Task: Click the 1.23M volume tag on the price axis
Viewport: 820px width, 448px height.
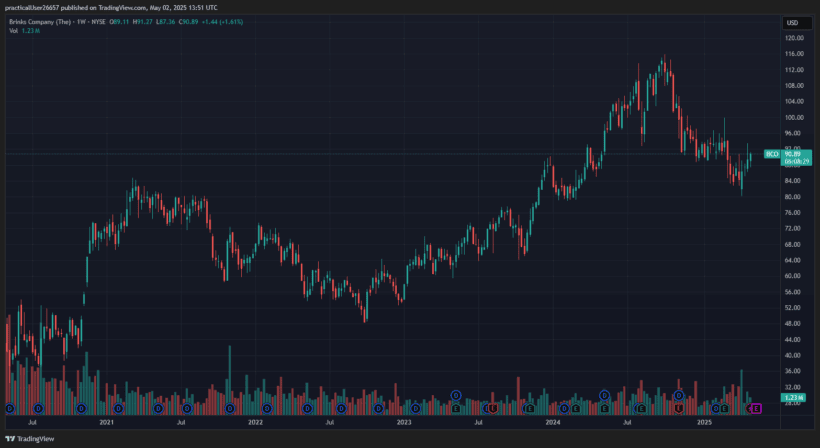Action: coord(794,398)
